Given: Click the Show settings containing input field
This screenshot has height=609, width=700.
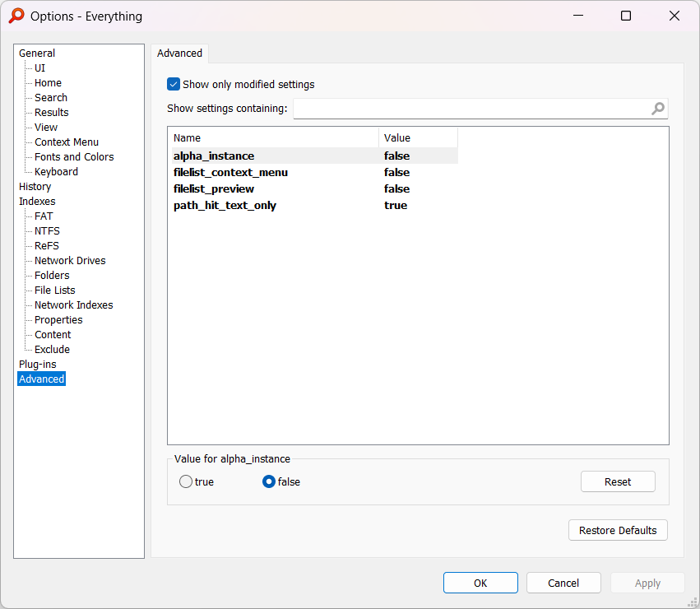Looking at the screenshot, I should click(x=480, y=109).
